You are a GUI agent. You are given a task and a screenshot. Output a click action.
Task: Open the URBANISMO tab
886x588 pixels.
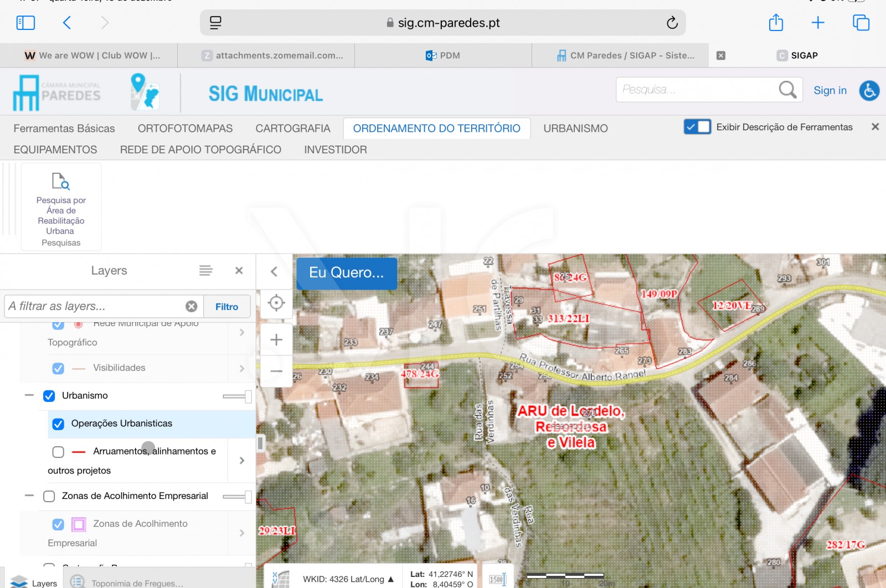point(575,128)
